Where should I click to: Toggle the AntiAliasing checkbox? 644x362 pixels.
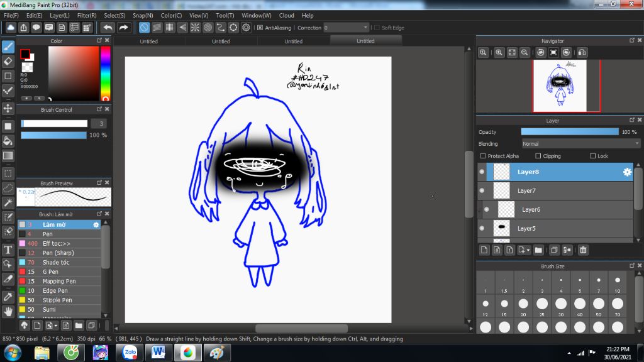pos(260,28)
